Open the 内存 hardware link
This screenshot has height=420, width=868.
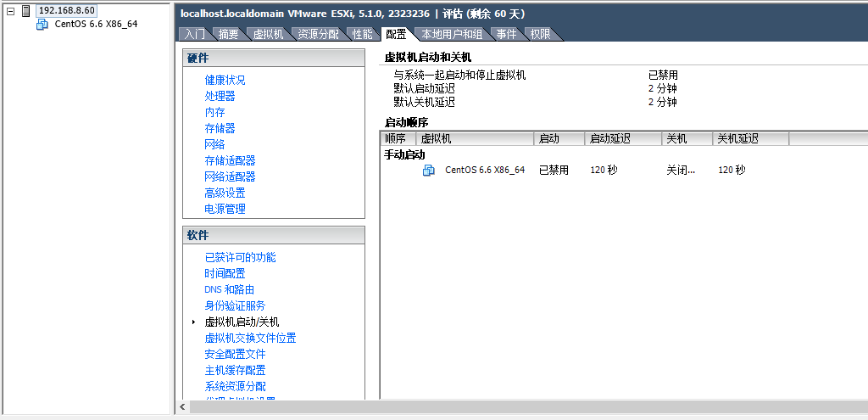tap(214, 113)
